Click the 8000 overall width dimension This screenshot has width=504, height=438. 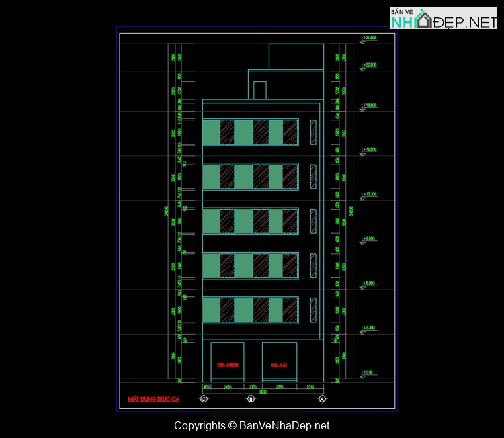pyautogui.click(x=263, y=392)
